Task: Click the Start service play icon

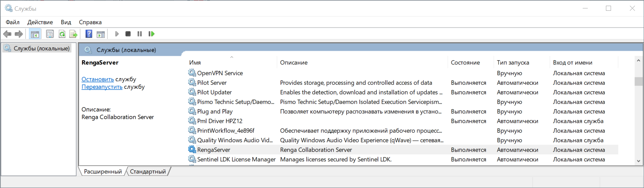Action: coord(117,34)
